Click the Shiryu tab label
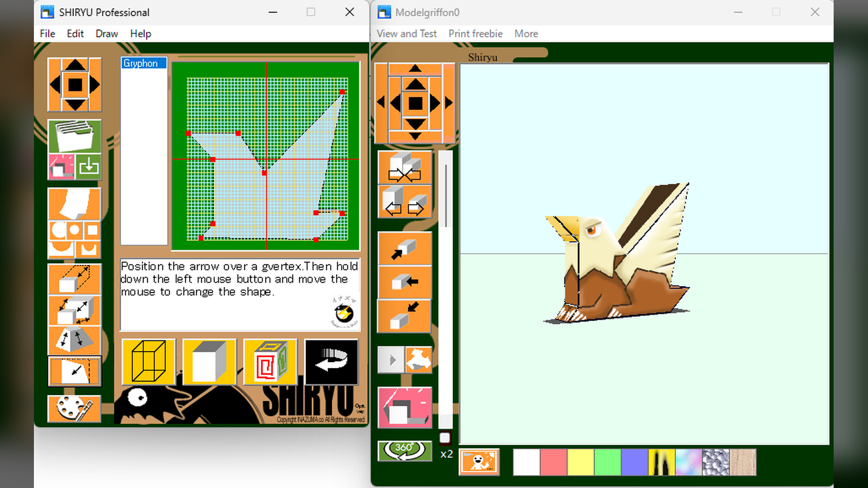This screenshot has width=868, height=488. point(482,57)
